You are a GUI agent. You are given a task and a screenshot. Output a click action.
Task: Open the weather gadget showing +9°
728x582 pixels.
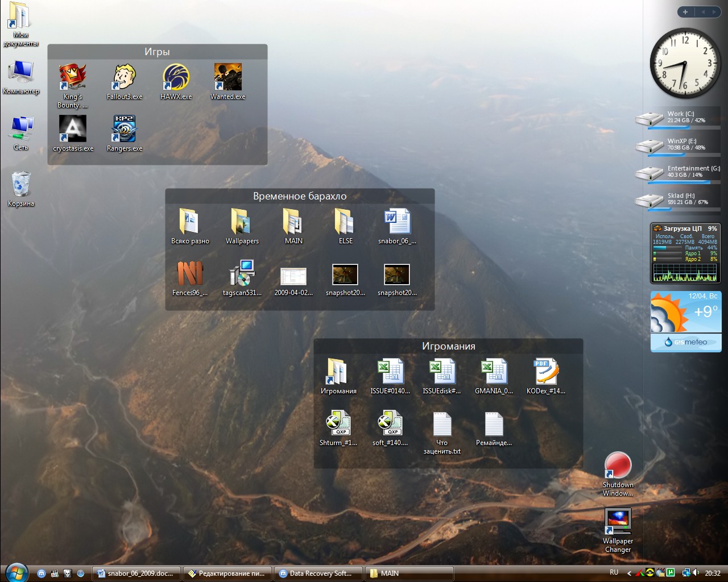click(x=685, y=321)
